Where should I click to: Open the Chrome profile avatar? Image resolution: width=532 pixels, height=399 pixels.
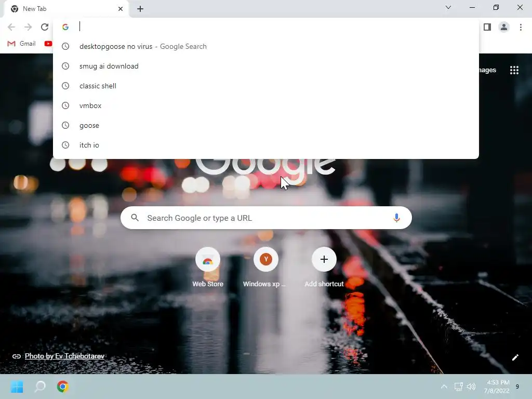(504, 27)
